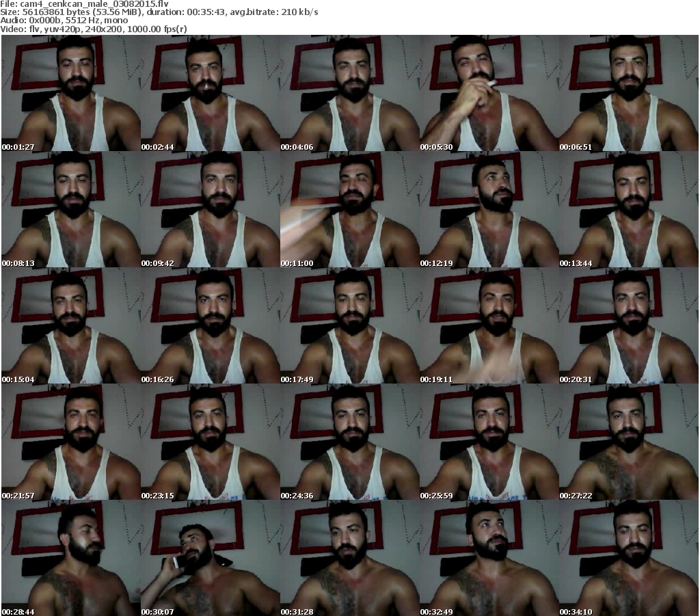Click the file name text cam4_cenkcan_male_03082015.flv
This screenshot has height=616, width=700.
point(94,4)
